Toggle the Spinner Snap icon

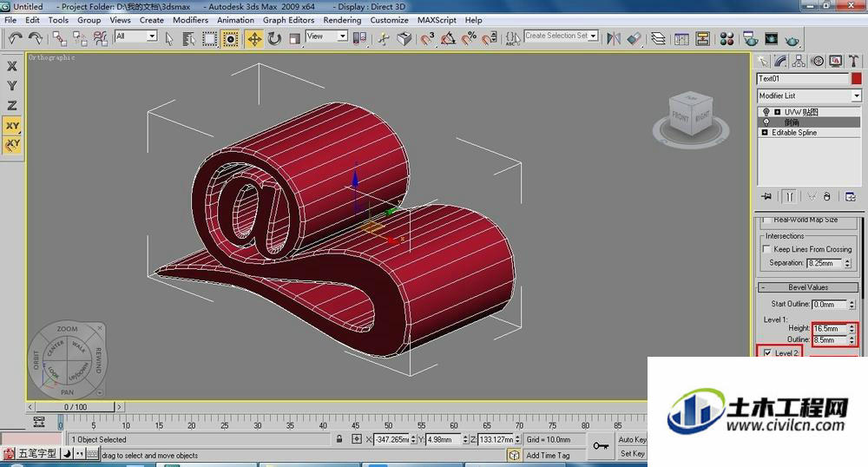pyautogui.click(x=490, y=38)
